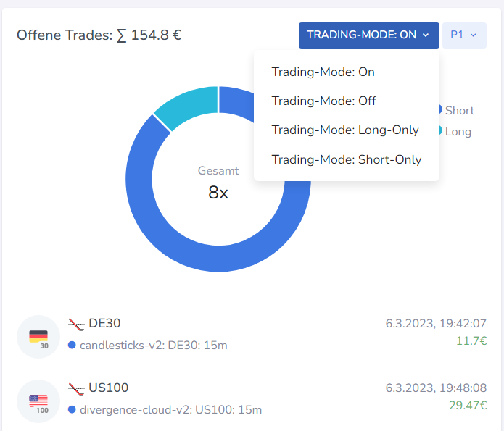Click the chevron inside TRADING-MODE button
Screen dimensions: 504x431
pos(426,35)
